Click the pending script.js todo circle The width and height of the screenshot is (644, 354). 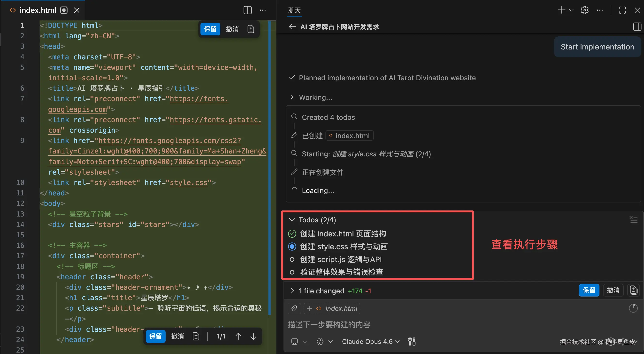pos(292,259)
